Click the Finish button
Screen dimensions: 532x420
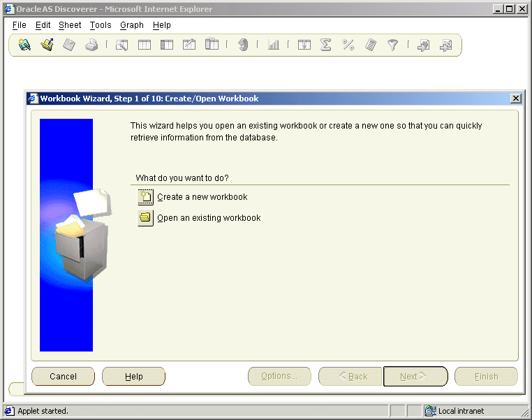pos(486,376)
